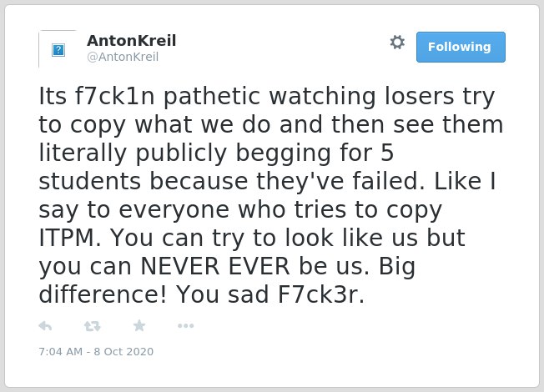Retweet this post using the arrows icon
Screen dimensions: 544x392
[x=93, y=326]
